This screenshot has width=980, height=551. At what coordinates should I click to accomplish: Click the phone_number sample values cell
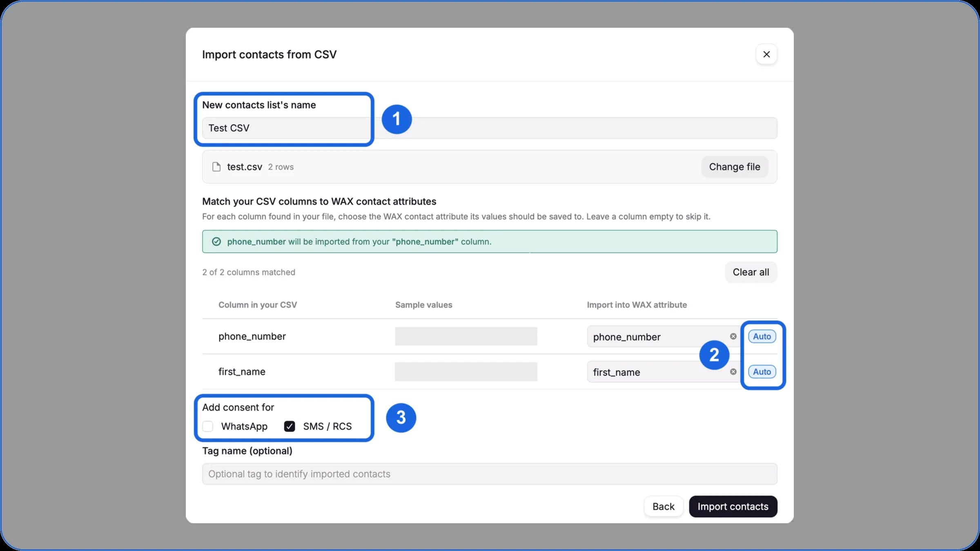[x=466, y=336]
